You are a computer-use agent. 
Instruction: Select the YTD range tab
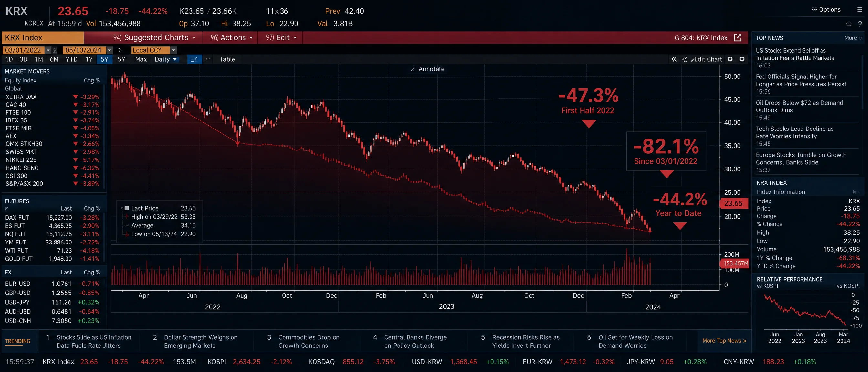(x=71, y=59)
